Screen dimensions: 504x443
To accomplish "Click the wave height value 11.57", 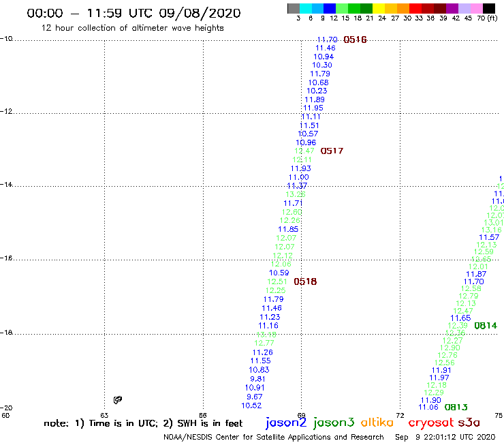I will (x=489, y=237).
